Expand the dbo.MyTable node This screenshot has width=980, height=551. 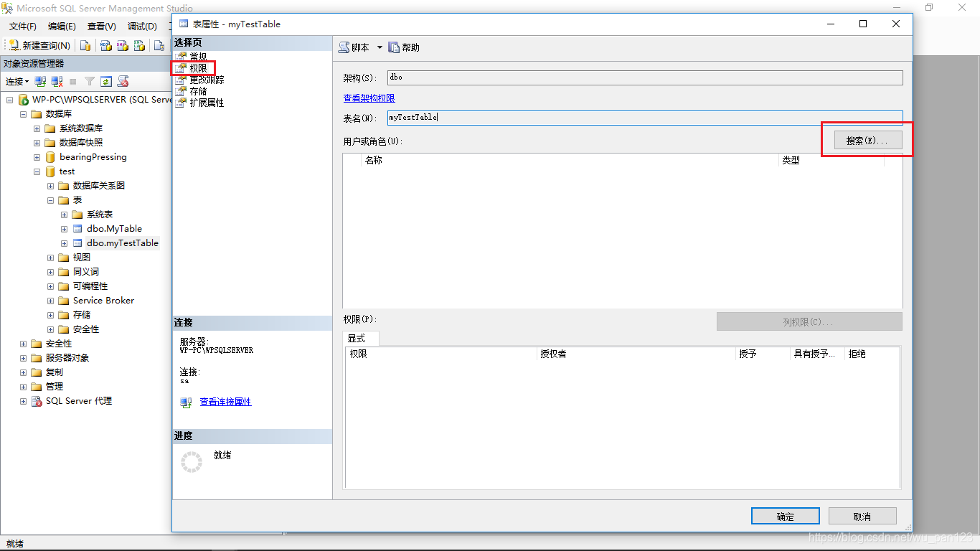coord(64,229)
